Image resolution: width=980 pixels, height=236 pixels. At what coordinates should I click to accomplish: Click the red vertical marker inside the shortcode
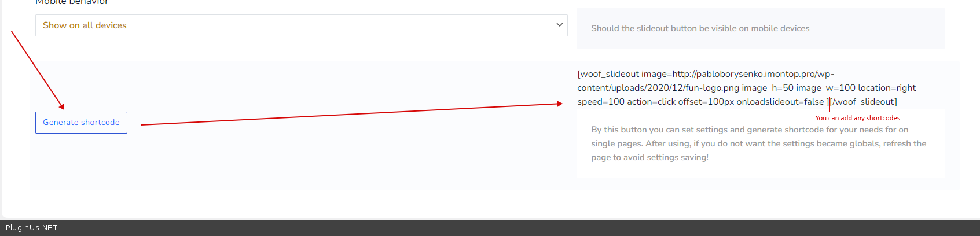click(829, 104)
